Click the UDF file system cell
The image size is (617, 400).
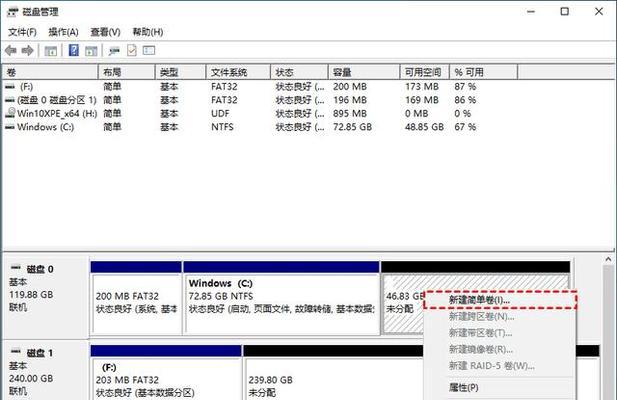click(x=220, y=113)
